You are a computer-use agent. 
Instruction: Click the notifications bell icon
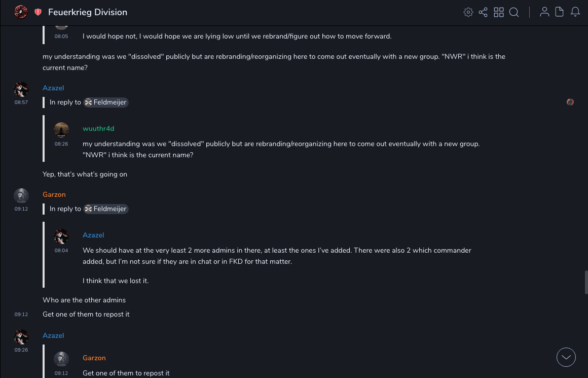(575, 12)
